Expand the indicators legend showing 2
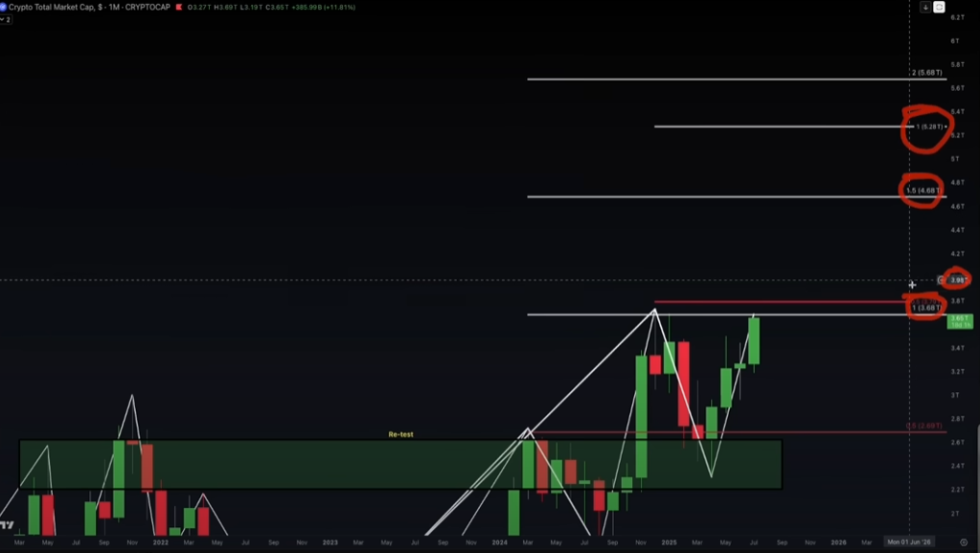The image size is (980, 553). click(6, 19)
